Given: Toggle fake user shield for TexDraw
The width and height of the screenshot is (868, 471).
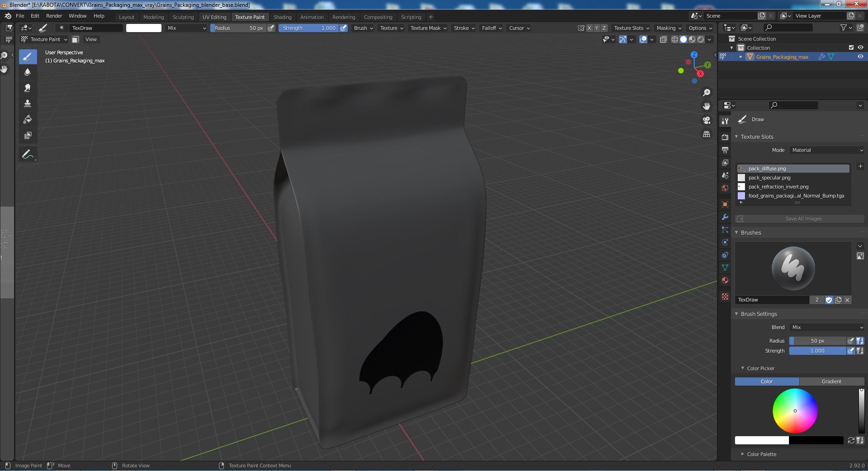Looking at the screenshot, I should pos(829,300).
